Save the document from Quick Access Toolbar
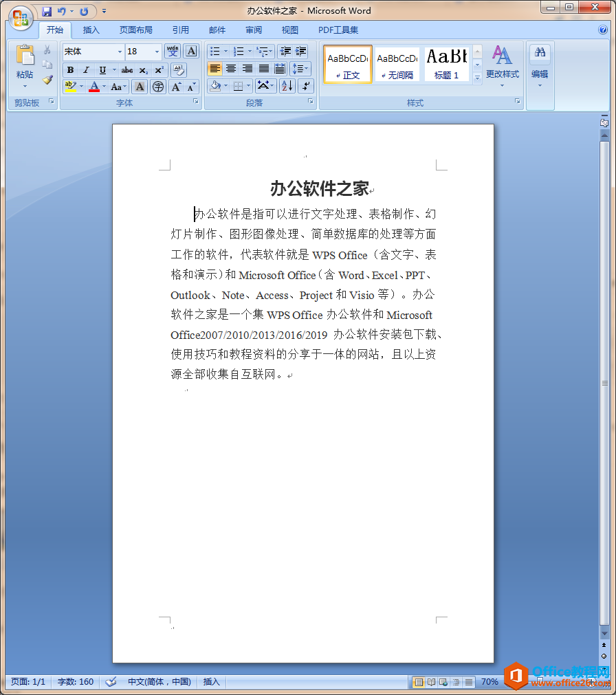Screen dimensions: 616x695 [47, 11]
